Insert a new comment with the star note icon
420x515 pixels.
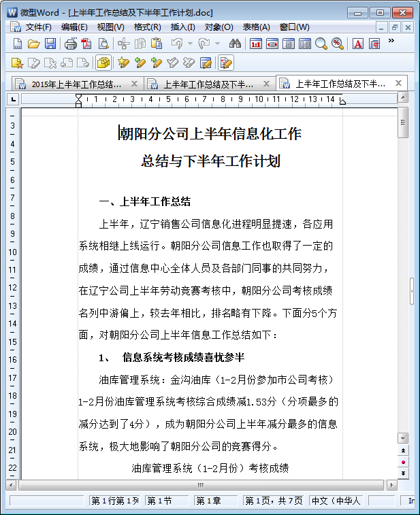[17, 63]
